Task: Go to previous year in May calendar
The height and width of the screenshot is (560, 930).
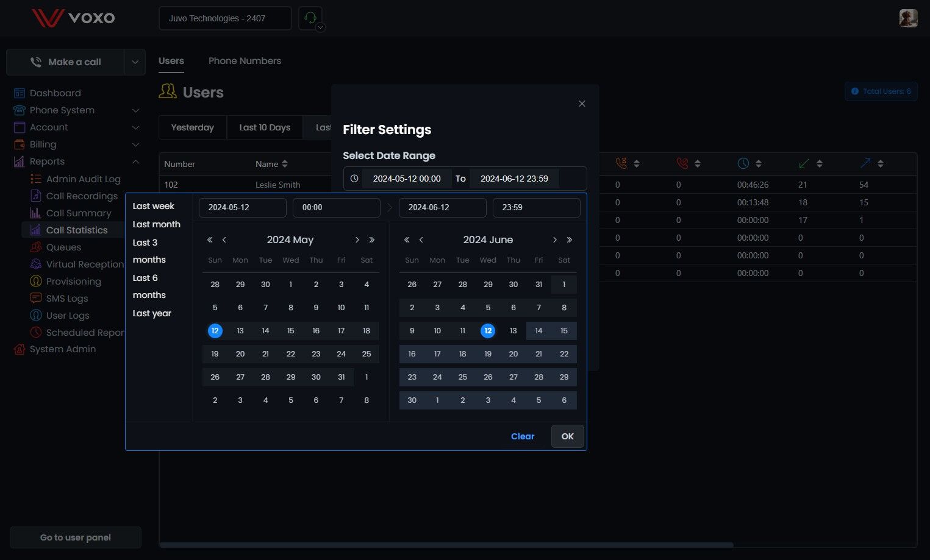Action: [x=210, y=240]
